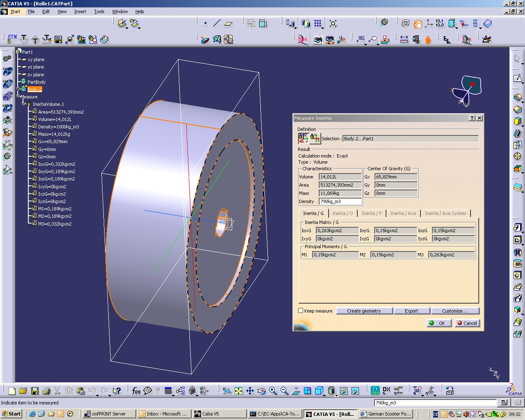Open the Tools menu
The image size is (525, 420).
click(99, 11)
